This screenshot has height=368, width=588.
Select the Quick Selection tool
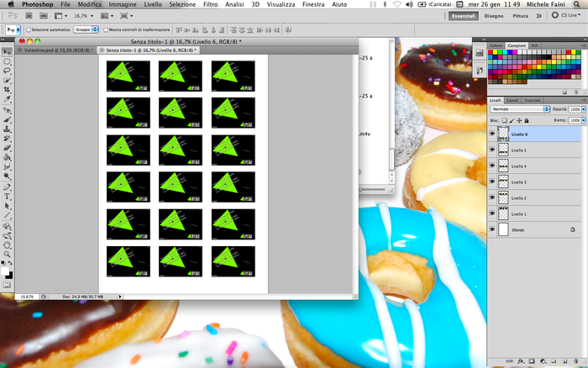click(x=7, y=81)
